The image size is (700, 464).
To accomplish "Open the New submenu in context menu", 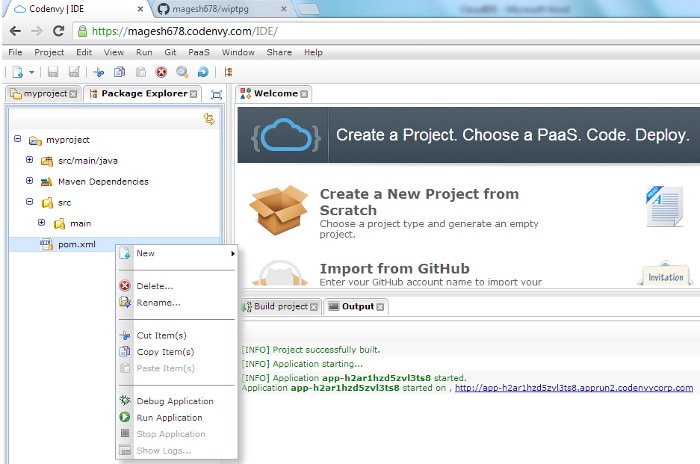I will 177,254.
